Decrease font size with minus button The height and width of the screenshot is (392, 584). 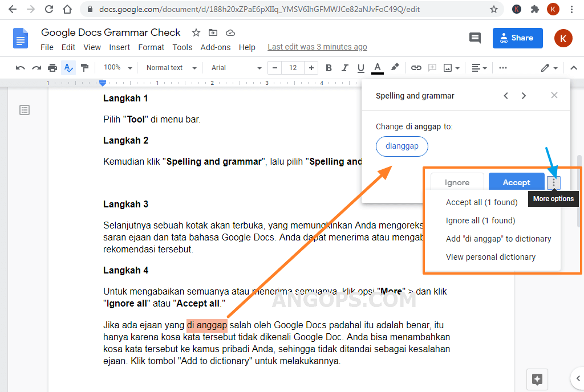click(x=275, y=68)
